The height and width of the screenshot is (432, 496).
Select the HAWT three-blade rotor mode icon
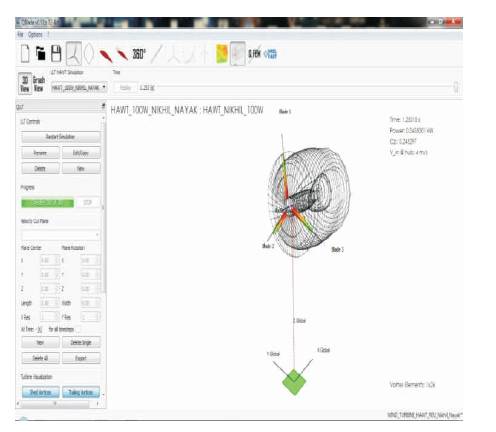click(74, 53)
